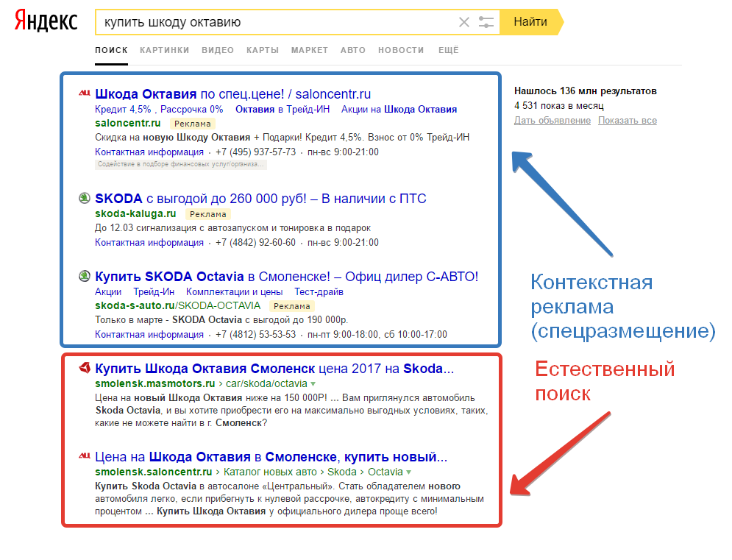Click the smolensk.masmotors.ru red favicon
The height and width of the screenshot is (560, 732).
point(85,368)
